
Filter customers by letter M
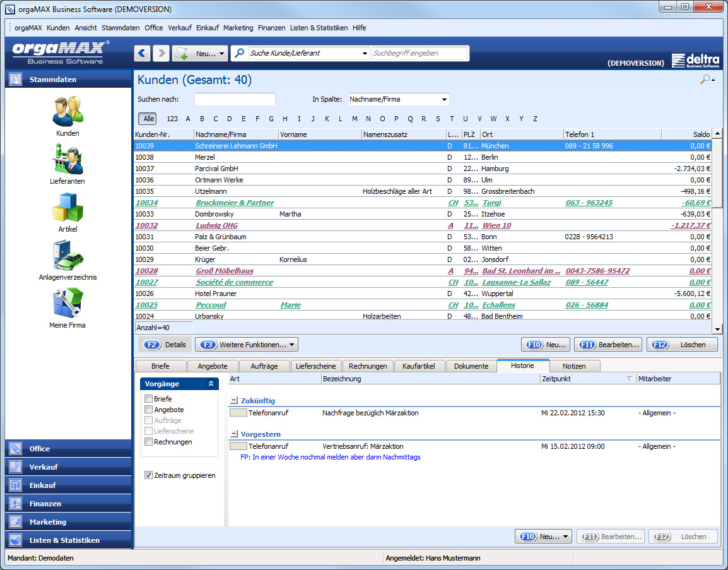click(355, 119)
